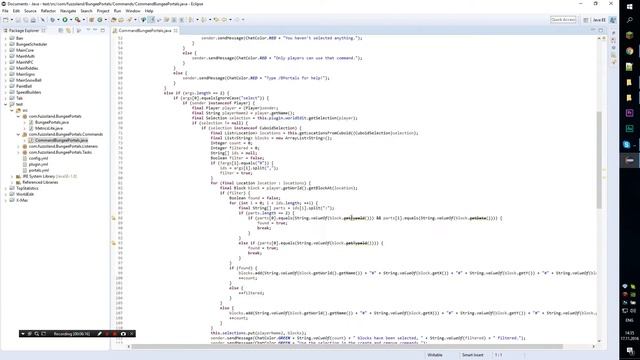The image size is (640, 360).
Task: Toggle Link with Editor in Package Explorer
Action: 69,31
